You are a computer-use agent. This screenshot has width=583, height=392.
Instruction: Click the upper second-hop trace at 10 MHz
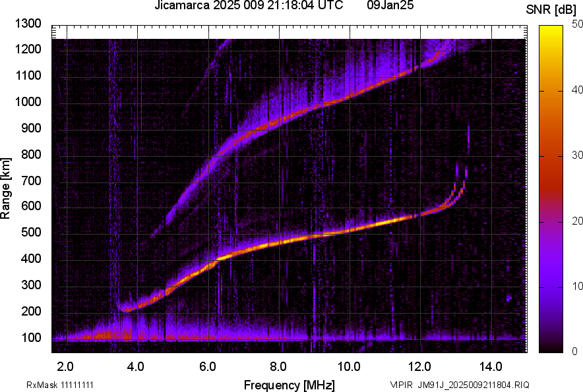coord(350,96)
